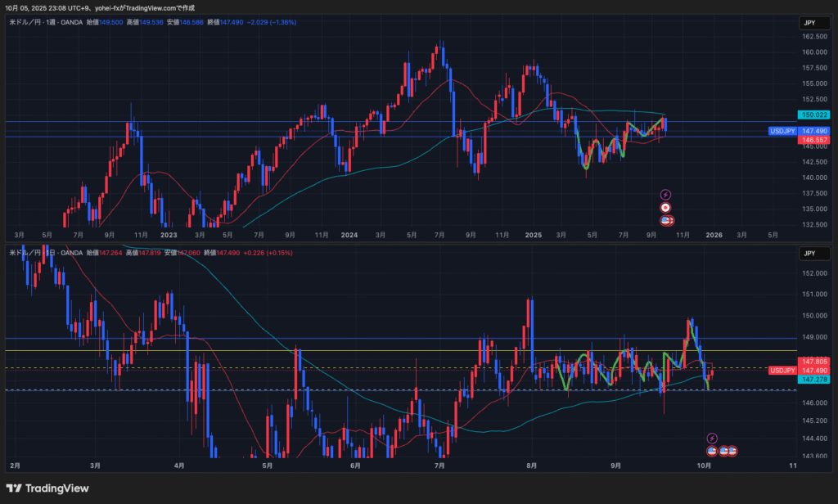838x504 pixels.
Task: Click the Japan flag economic event icon
Action: tap(665, 208)
